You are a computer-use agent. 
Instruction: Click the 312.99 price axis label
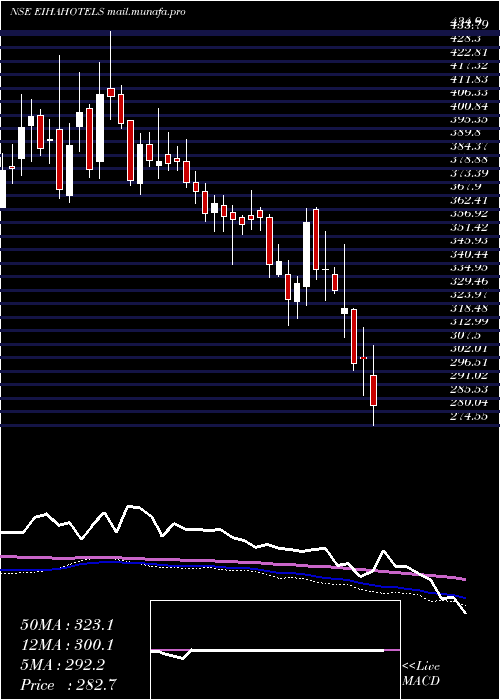tap(469, 322)
